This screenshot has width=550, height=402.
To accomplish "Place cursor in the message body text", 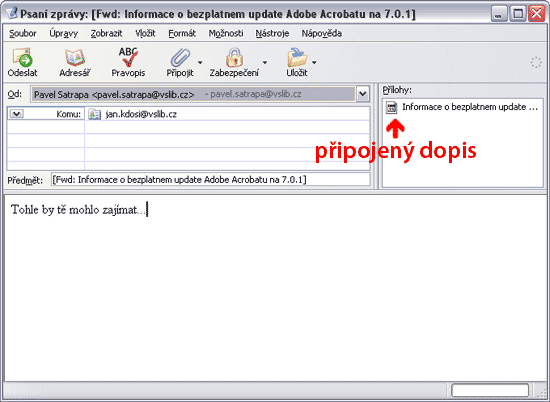I will point(78,210).
